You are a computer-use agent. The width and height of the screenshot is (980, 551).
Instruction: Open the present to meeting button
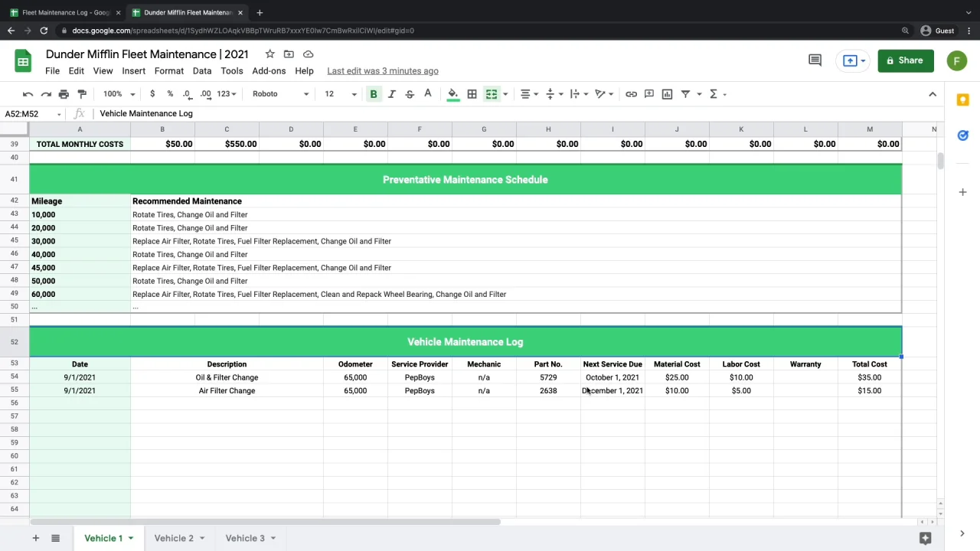[x=854, y=60]
